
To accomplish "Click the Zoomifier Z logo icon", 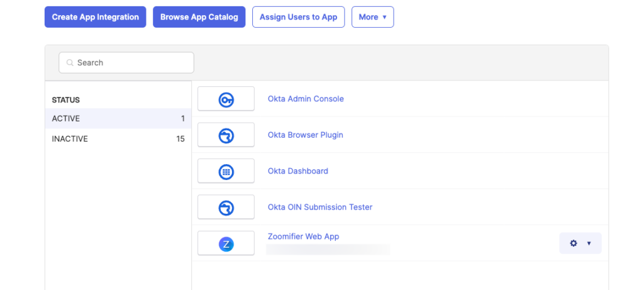I will (226, 245).
